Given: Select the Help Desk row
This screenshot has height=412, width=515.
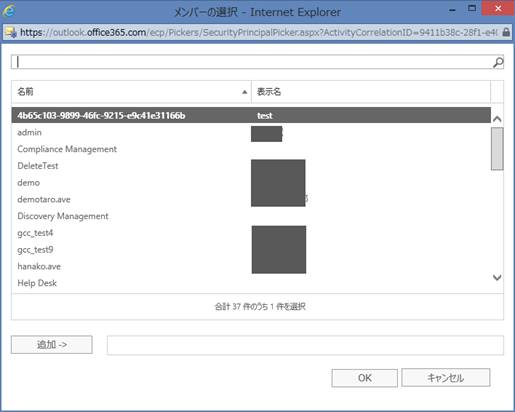Looking at the screenshot, I should tap(251, 283).
